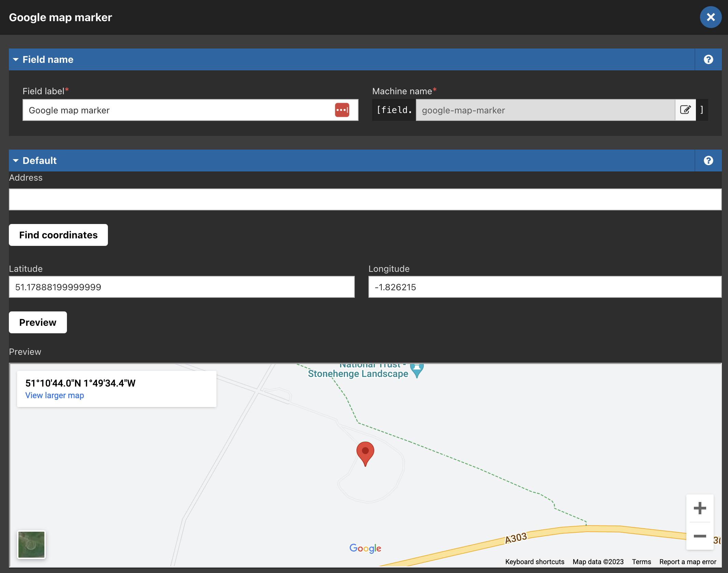
Task: Click the google-map-marker machine name field
Action: tap(545, 110)
